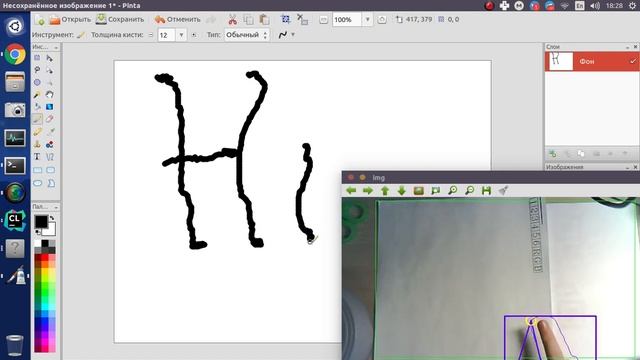Viewport: 640px width, 360px height.
Task: Select the Ellipse shape tool
Action: pyautogui.click(x=37, y=183)
